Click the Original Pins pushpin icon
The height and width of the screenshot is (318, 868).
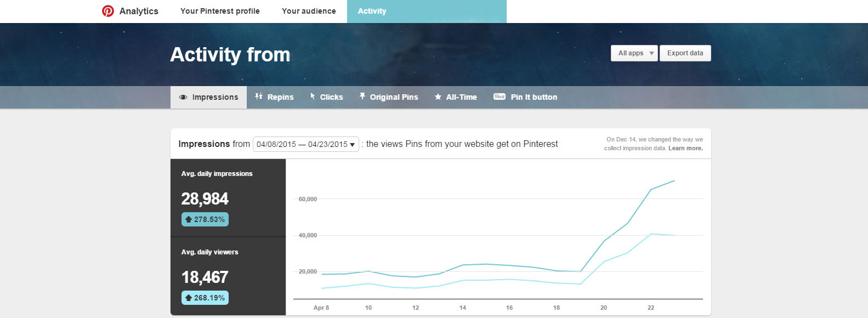362,96
